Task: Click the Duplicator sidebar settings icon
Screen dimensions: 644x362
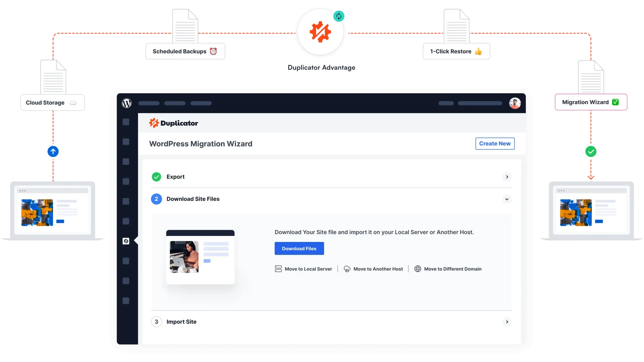Action: pyautogui.click(x=126, y=241)
